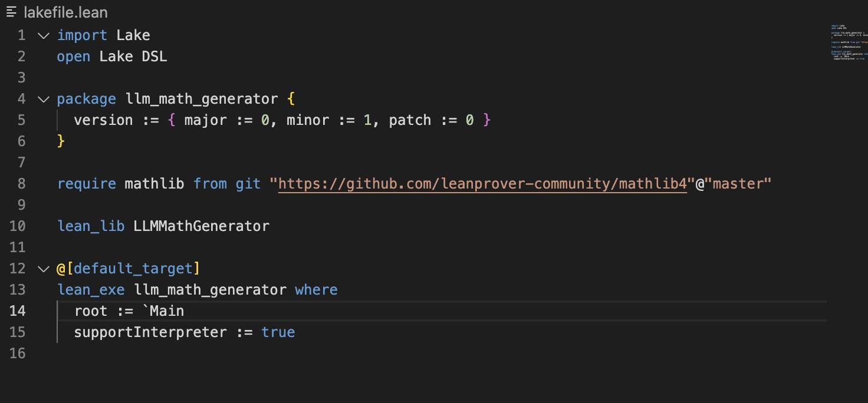868x403 pixels.
Task: Click the opening yellow brace after llm_math_generator
Action: click(x=291, y=99)
